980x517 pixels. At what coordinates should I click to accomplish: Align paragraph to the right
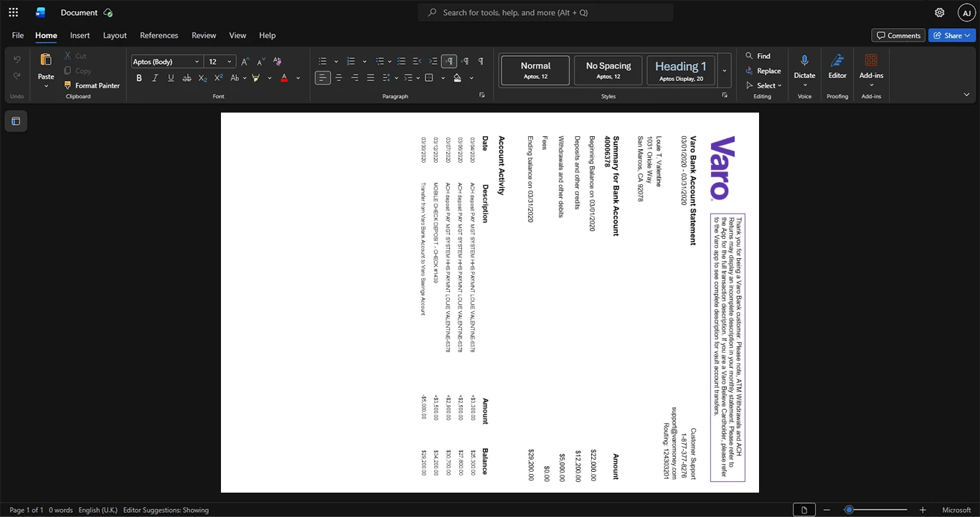tap(354, 77)
